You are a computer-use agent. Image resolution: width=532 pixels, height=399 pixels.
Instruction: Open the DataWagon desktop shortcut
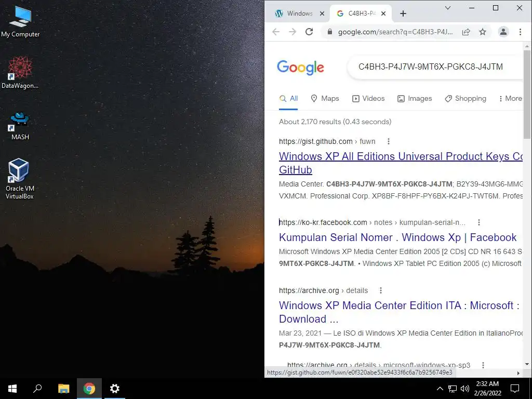point(20,73)
